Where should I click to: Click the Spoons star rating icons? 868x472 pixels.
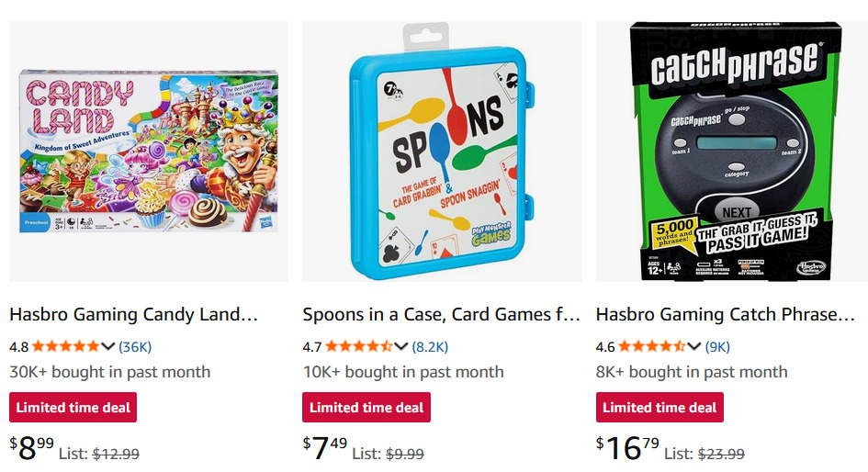coord(359,346)
